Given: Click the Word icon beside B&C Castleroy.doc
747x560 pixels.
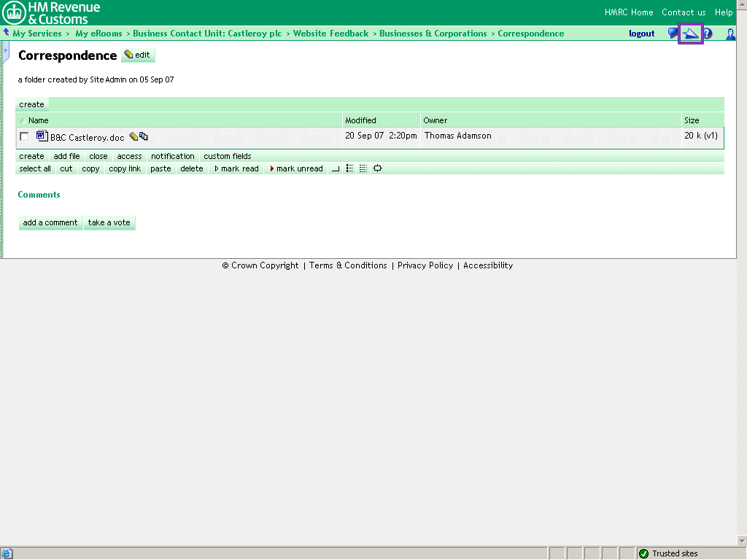Looking at the screenshot, I should (42, 136).
